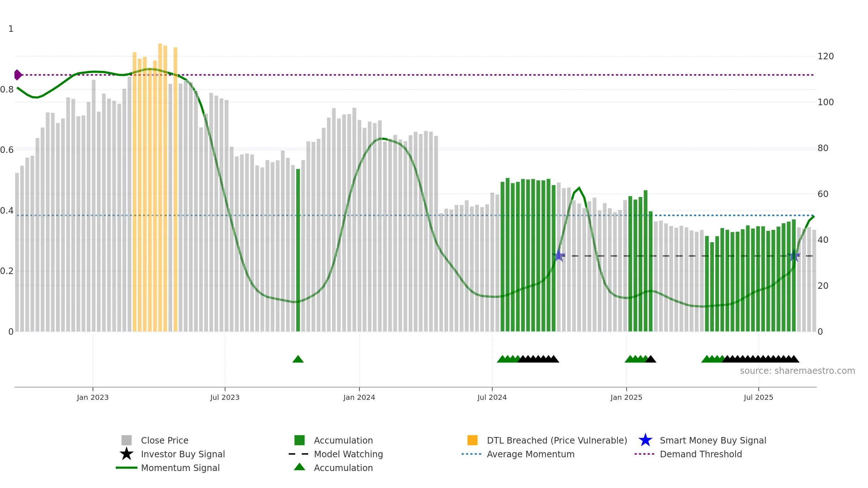This screenshot has width=868, height=488.
Task: Click the single green accumulation bar near late 2023
Action: click(298, 250)
